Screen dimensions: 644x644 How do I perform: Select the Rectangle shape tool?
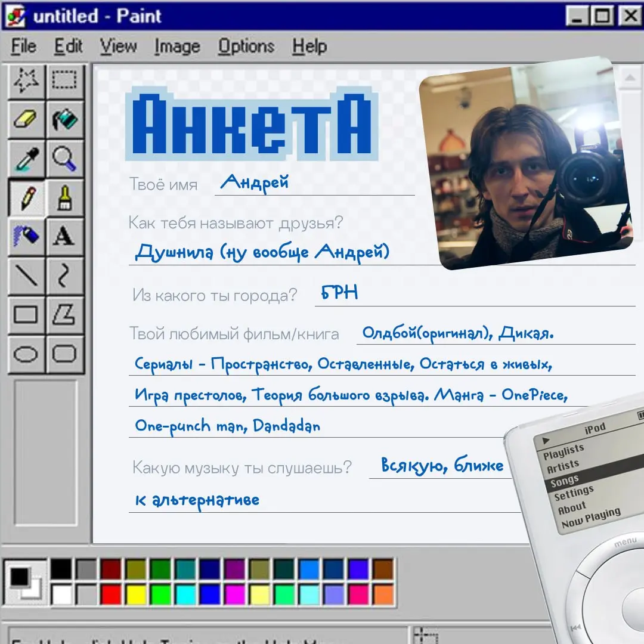(26, 315)
